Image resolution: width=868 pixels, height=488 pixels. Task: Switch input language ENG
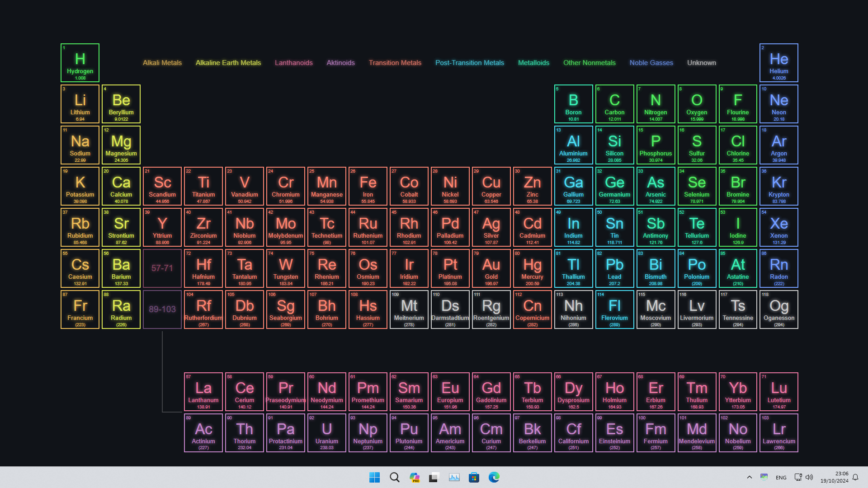coord(781,478)
